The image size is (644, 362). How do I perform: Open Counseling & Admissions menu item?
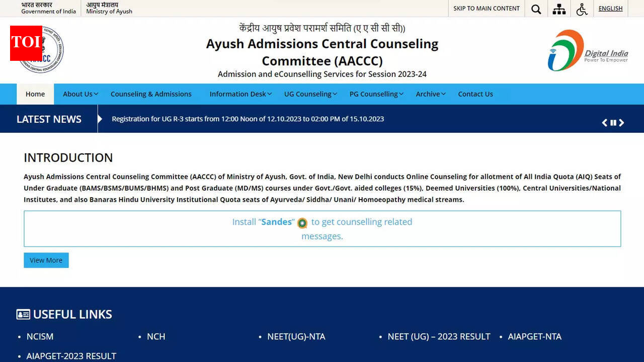click(x=151, y=94)
